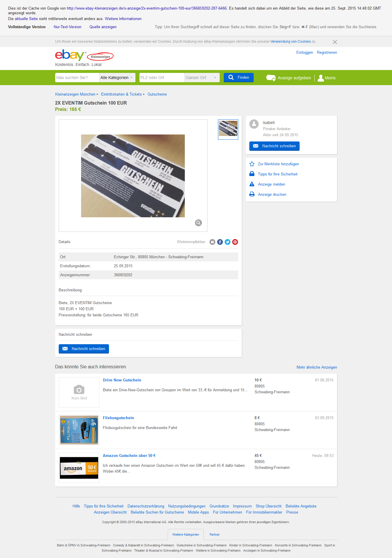Screen dimensions: 392x558
Task: Close the cookie notice with the X
Action: [x=335, y=42]
